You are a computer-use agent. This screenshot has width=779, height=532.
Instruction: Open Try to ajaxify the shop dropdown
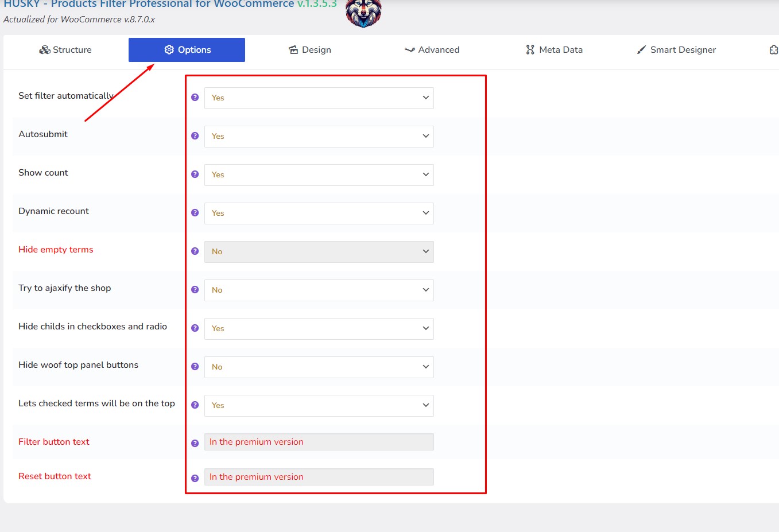click(x=319, y=290)
